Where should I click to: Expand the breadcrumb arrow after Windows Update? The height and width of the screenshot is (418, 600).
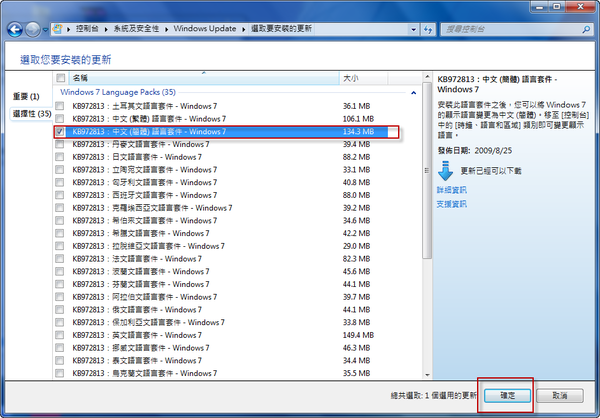point(244,29)
